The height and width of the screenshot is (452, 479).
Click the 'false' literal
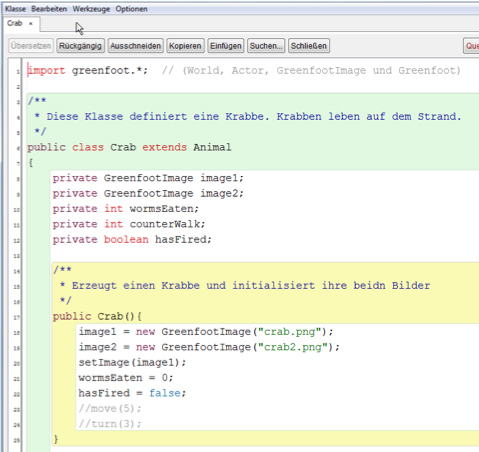[x=165, y=393]
